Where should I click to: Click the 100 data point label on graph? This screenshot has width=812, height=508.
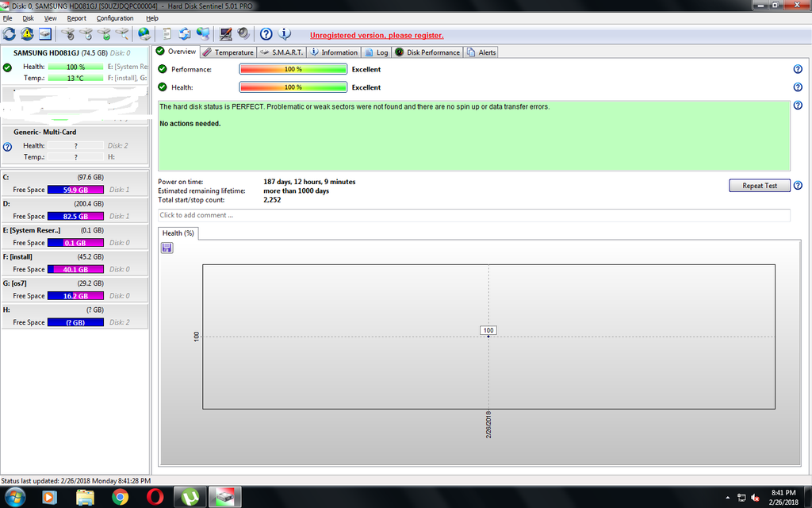coord(488,330)
